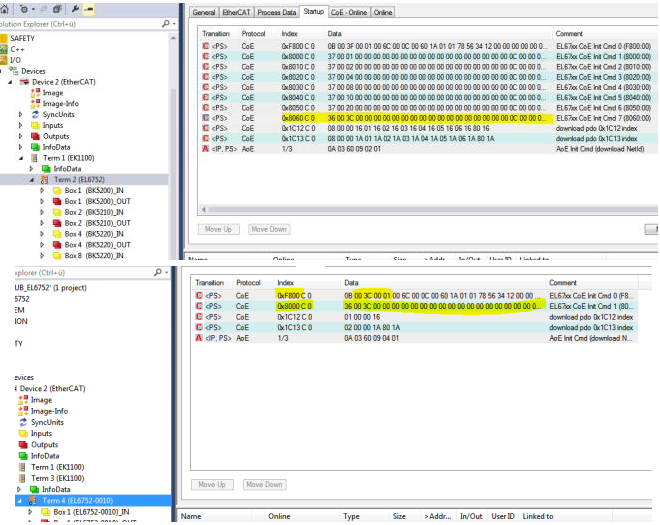Click the left arrow of the startup list scrollbar
660x525 pixels.
click(204, 209)
